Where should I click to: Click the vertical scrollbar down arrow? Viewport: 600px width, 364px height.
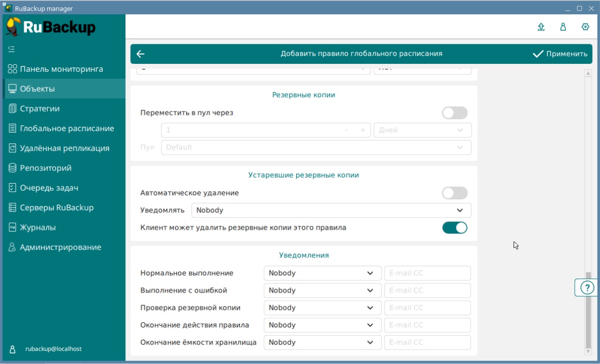[588, 351]
